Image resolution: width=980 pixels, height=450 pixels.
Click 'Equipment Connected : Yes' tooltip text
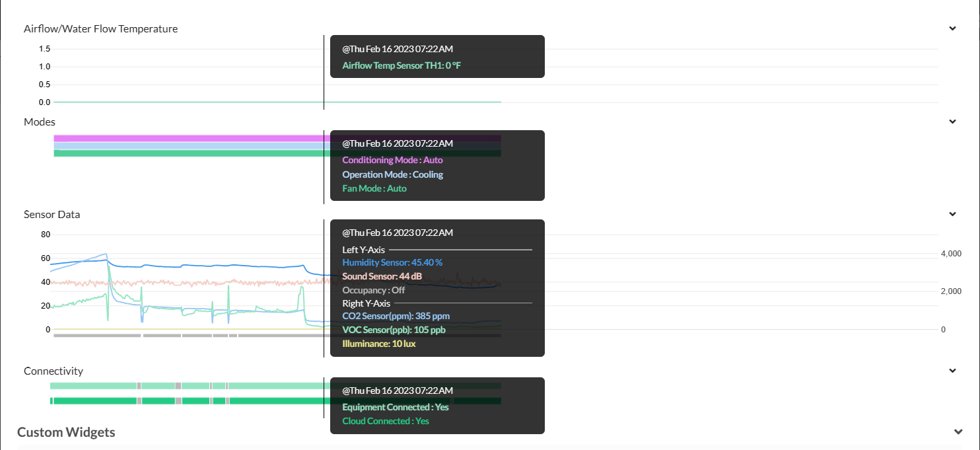coord(396,407)
